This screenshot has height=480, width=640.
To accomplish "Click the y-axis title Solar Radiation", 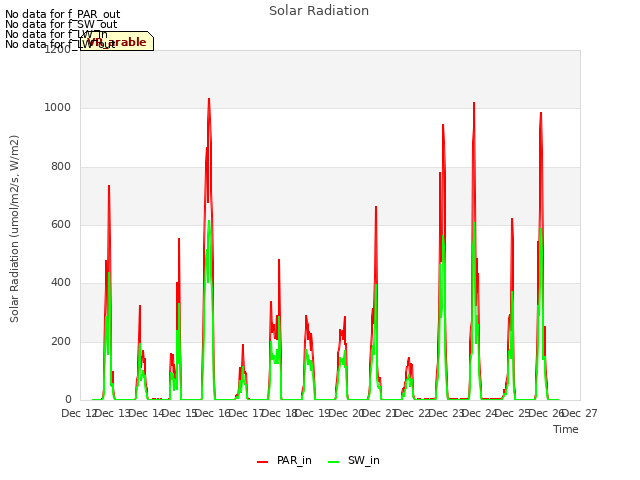I will tap(14, 229).
